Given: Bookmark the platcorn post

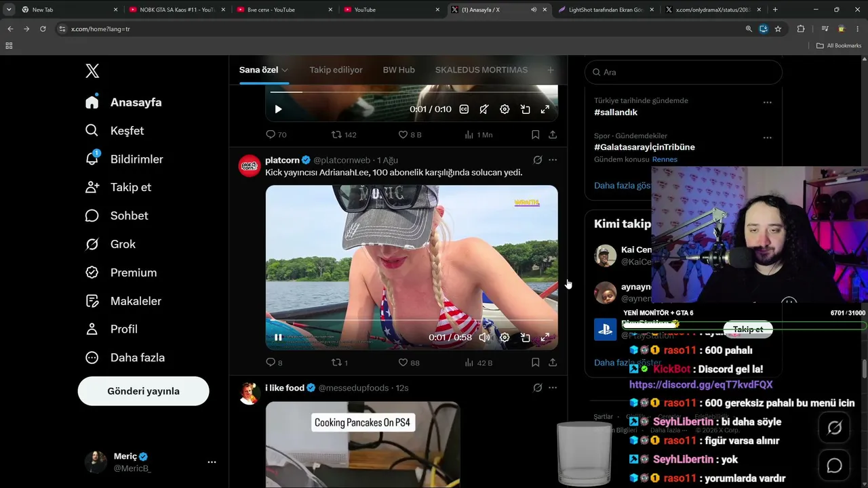Looking at the screenshot, I should [535, 363].
